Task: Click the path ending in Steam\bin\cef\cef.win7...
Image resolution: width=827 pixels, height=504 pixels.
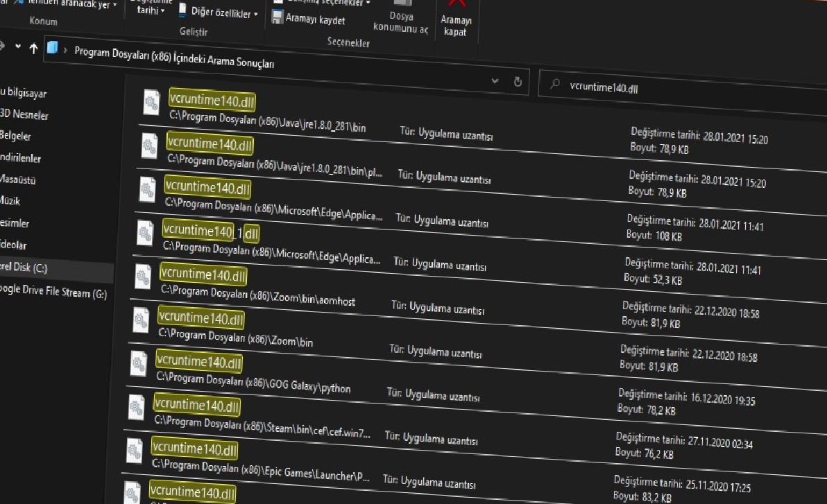Action: (262, 427)
